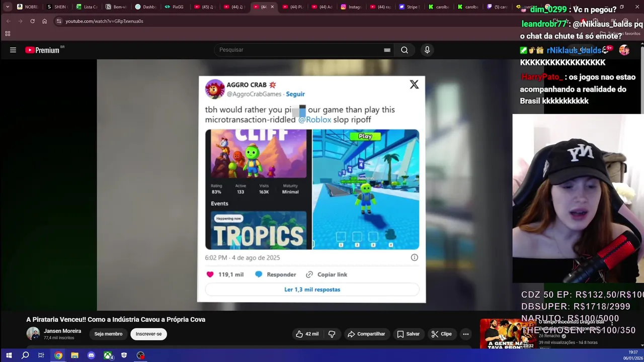This screenshot has width=644, height=362.
Task: Create a clip with Clipe button
Action: 441,334
